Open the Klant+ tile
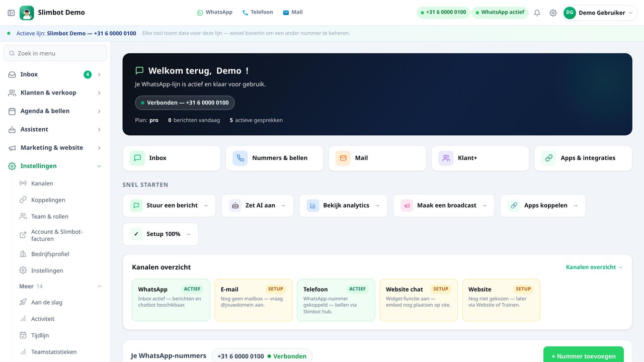644x362 pixels. tap(480, 158)
